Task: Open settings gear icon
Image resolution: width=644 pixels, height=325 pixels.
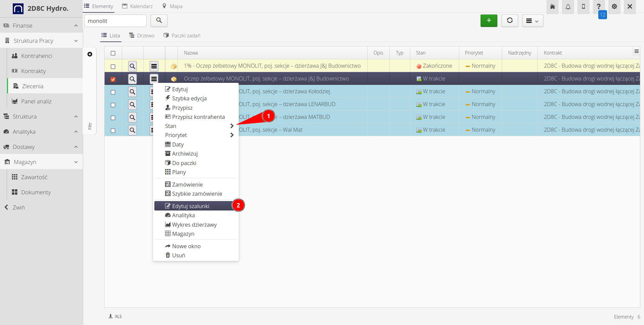Action: tap(614, 7)
